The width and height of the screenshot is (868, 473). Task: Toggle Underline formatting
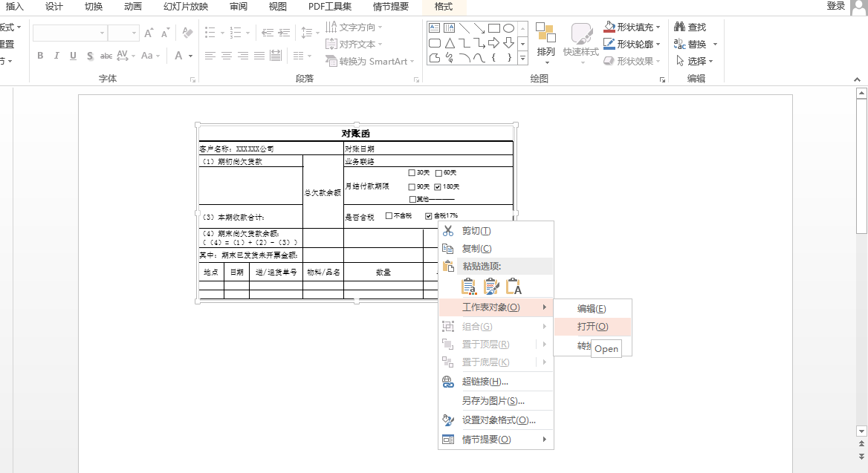(73, 56)
